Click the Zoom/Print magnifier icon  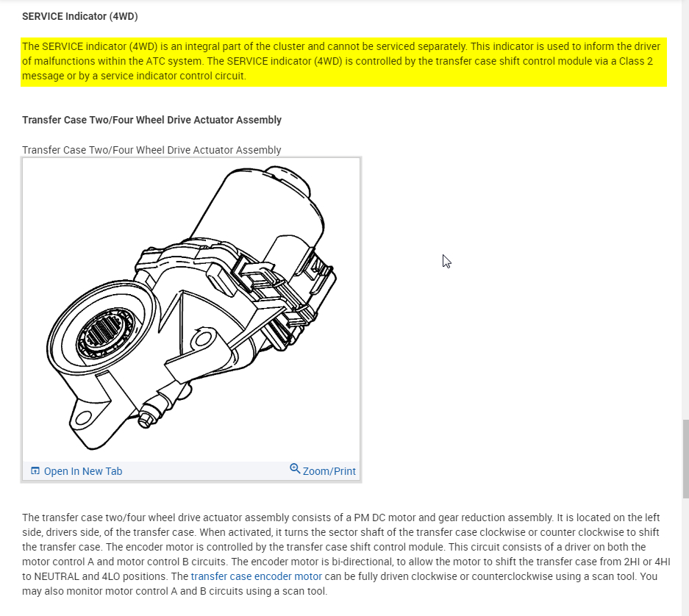(295, 469)
